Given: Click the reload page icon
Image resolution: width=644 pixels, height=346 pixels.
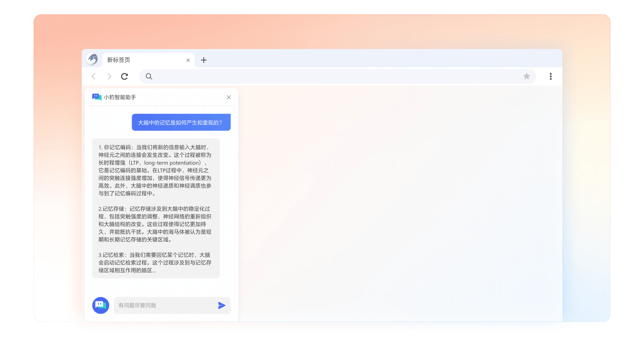Looking at the screenshot, I should 124,76.
